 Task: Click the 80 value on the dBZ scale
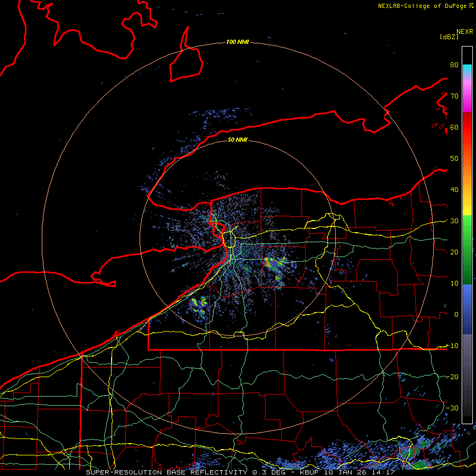click(x=454, y=65)
